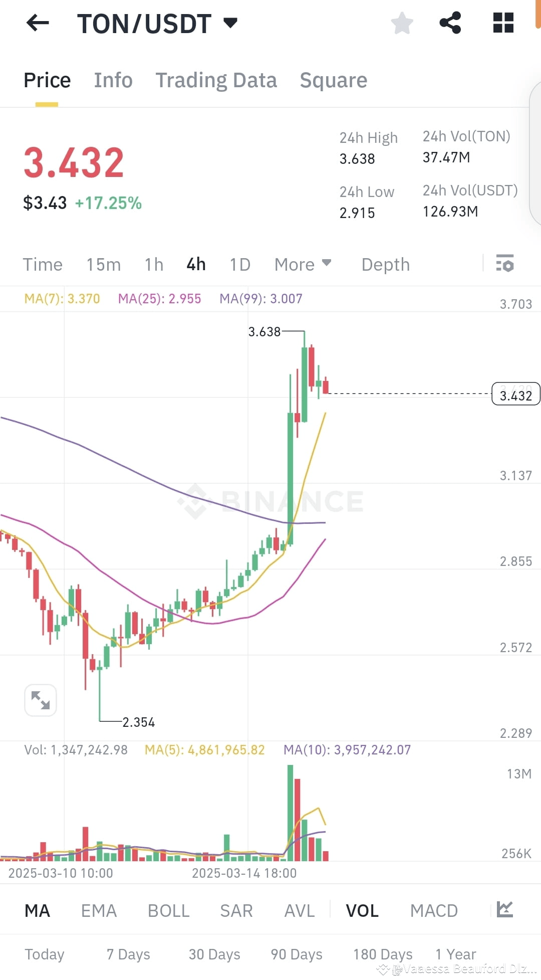Image resolution: width=541 pixels, height=980 pixels.
Task: Open the share options icon
Action: [450, 23]
